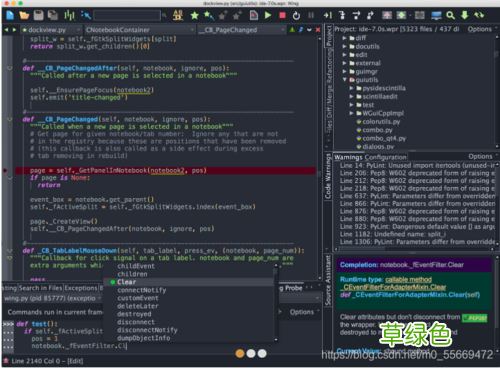Viewport: 500px width, 368px height.
Task: Open wing.py (pid 85777) process dropdown
Action: [53, 298]
